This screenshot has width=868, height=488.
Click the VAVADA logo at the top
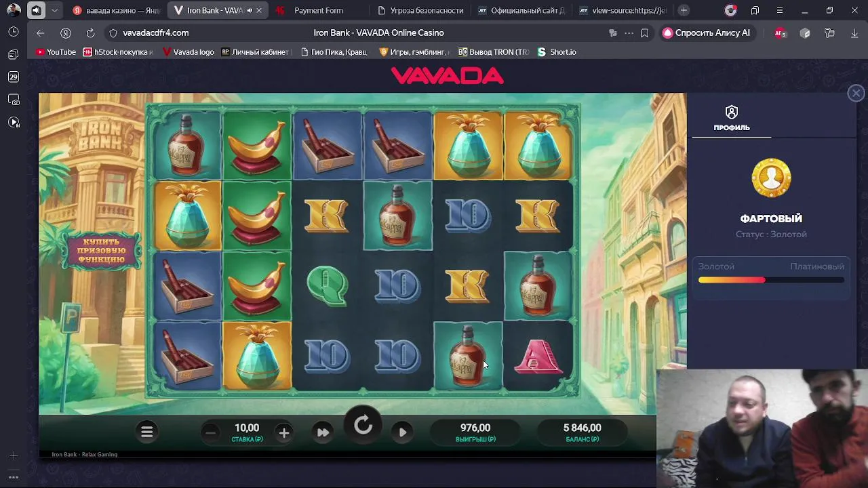pos(448,76)
